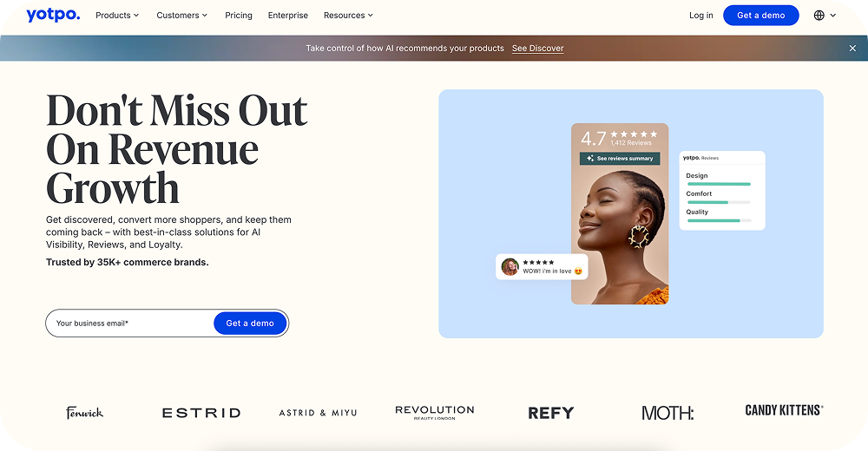Screen dimensions: 868x451
Task: Click the Astrid & Miyu logo
Action: tap(318, 413)
